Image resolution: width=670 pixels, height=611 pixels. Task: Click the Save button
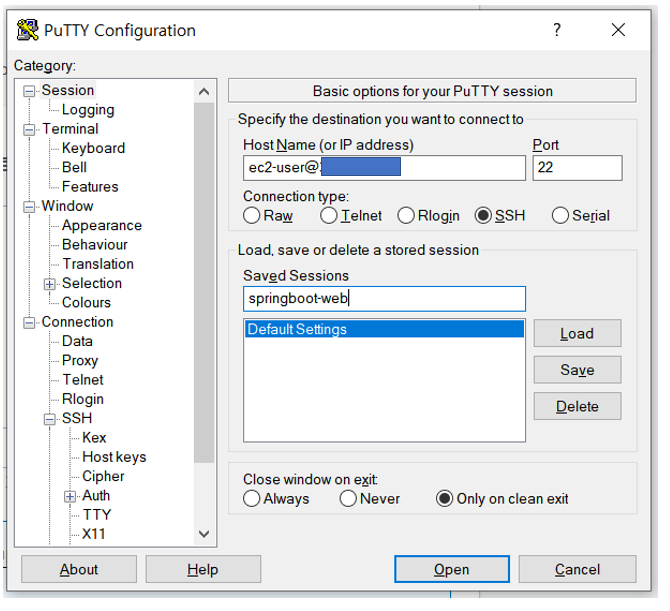tap(577, 370)
